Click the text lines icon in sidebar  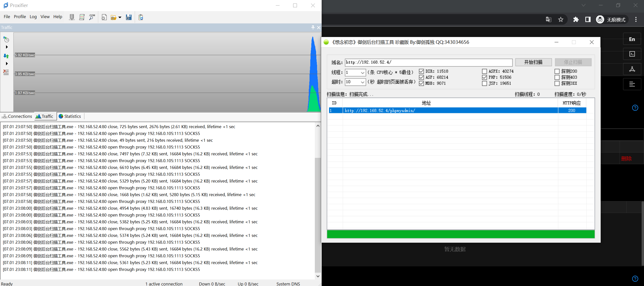632,84
